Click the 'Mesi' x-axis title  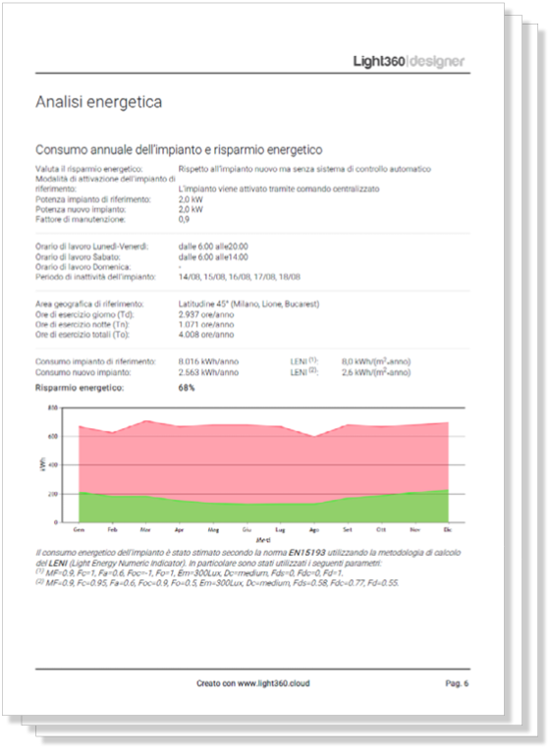coord(263,540)
